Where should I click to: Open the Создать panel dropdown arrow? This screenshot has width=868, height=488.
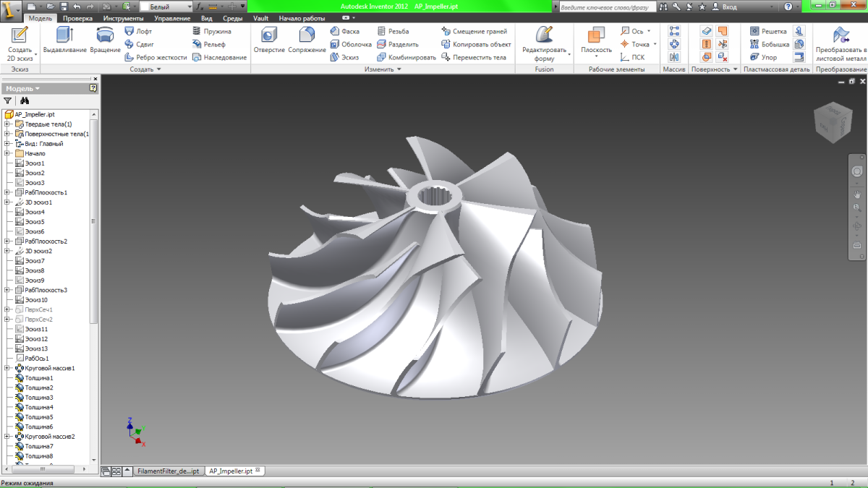tap(159, 69)
